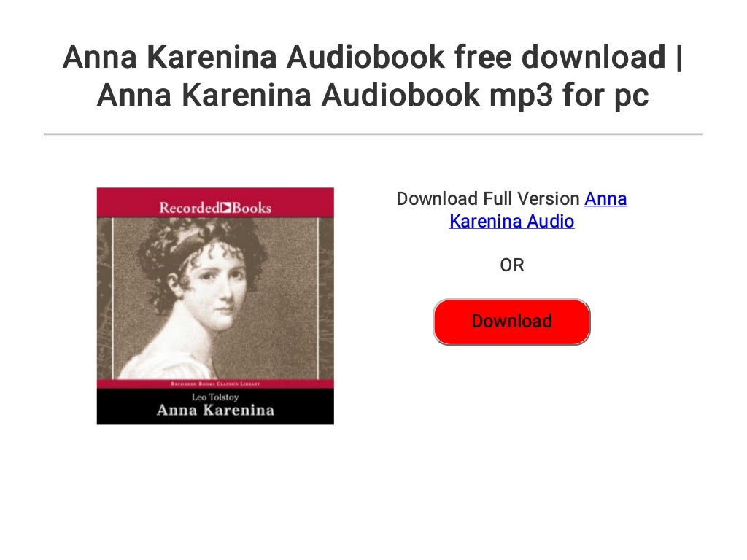Click the word 'Books' in the cover logo

click(252, 208)
